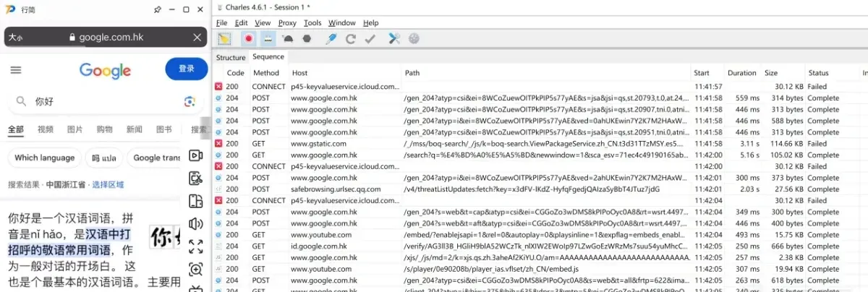The image size is (868, 292).
Task: Select the 购物 results tab
Action: click(104, 129)
